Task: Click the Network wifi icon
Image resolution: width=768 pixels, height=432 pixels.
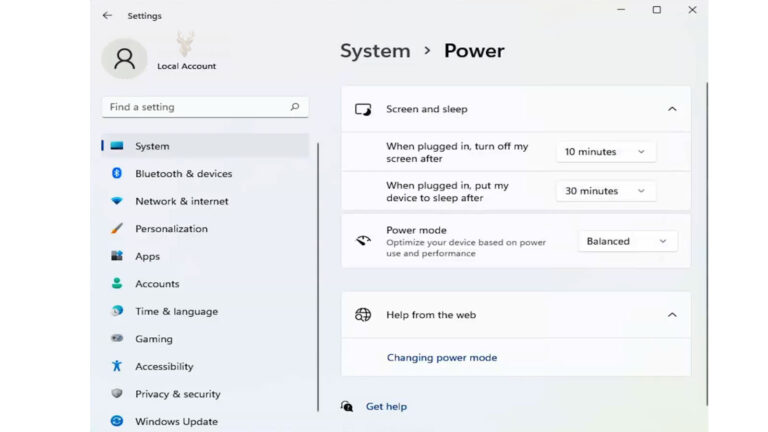Action: 117,201
